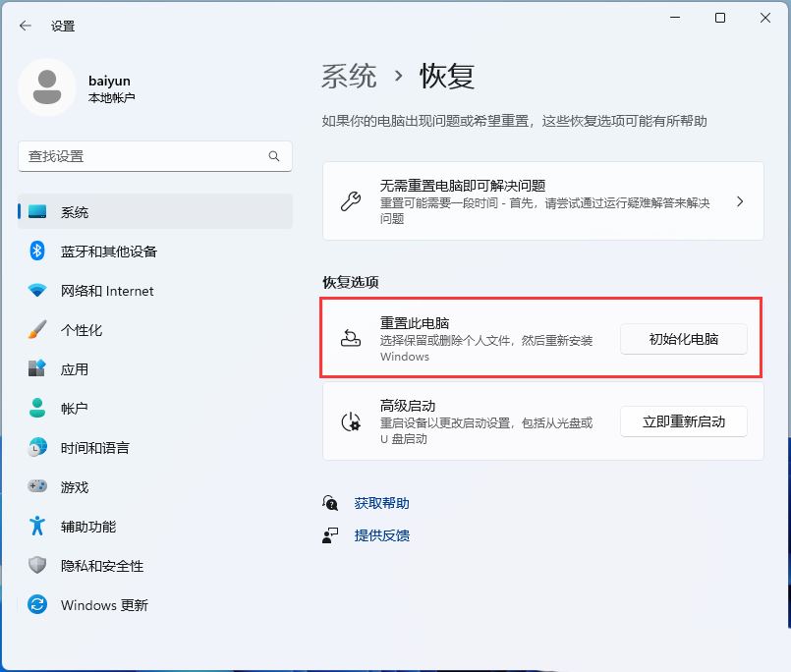Go to 个性化 label
The image size is (791, 672).
pyautogui.click(x=82, y=330)
